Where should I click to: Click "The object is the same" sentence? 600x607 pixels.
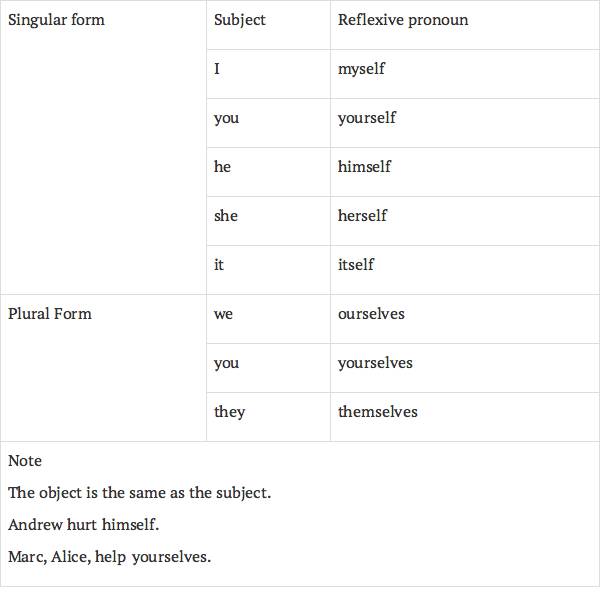coord(140,493)
